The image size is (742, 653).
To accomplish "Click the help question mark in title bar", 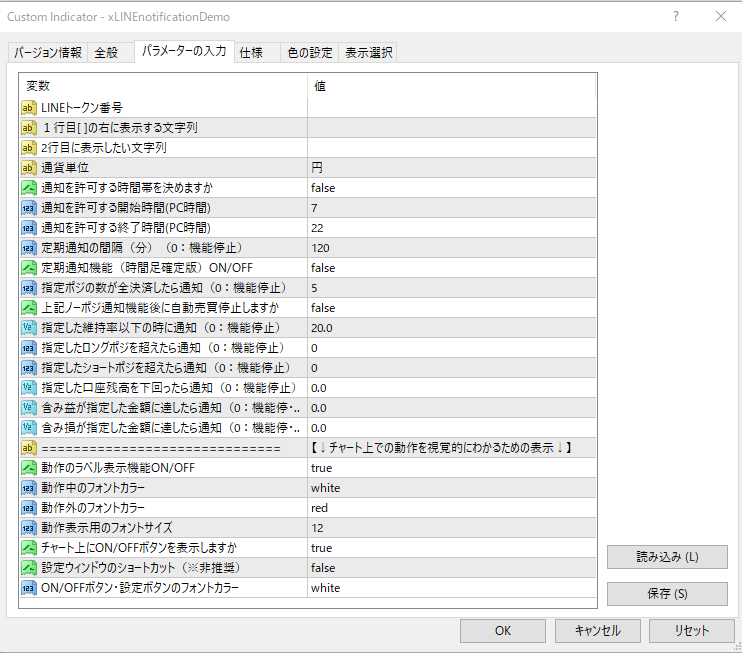I will 676,17.
